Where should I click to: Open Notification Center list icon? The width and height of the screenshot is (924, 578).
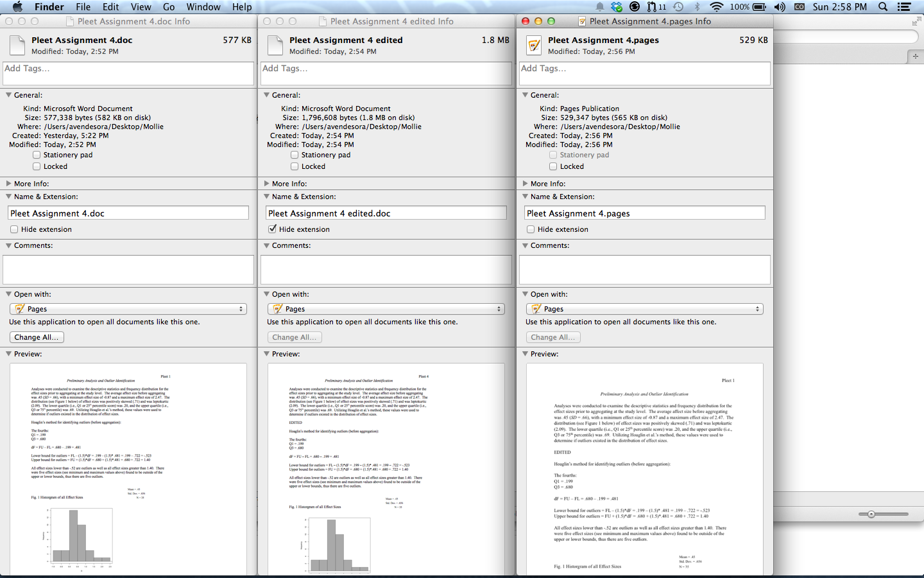pos(904,7)
